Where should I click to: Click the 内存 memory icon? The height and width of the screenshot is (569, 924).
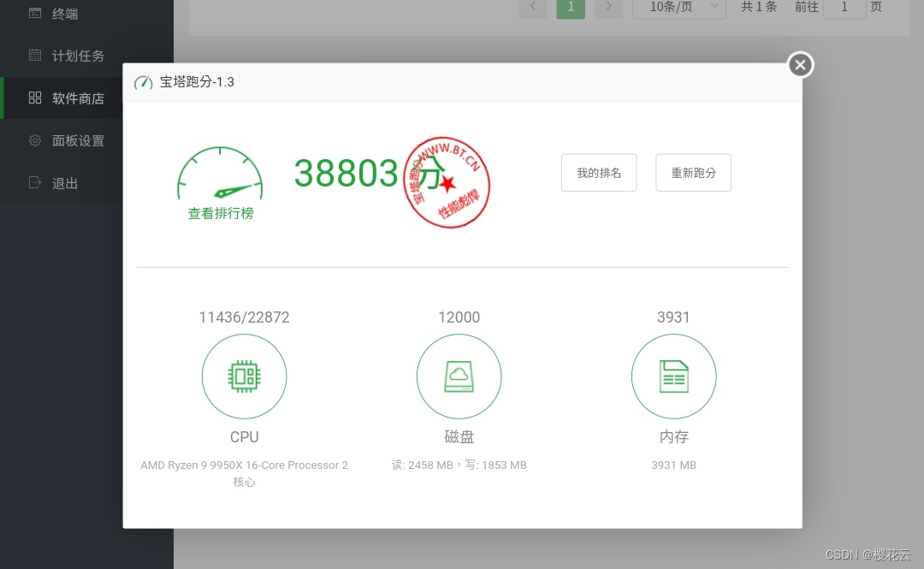pyautogui.click(x=673, y=376)
